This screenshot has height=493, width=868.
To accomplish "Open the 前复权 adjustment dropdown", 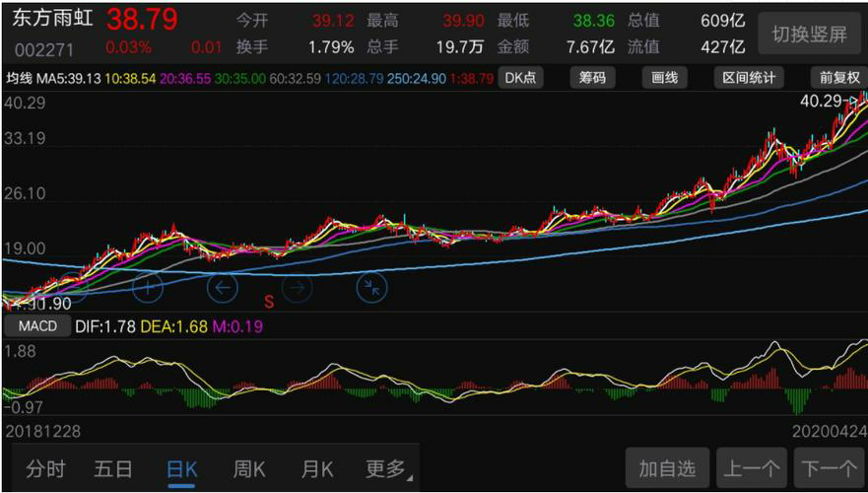I will coord(839,78).
